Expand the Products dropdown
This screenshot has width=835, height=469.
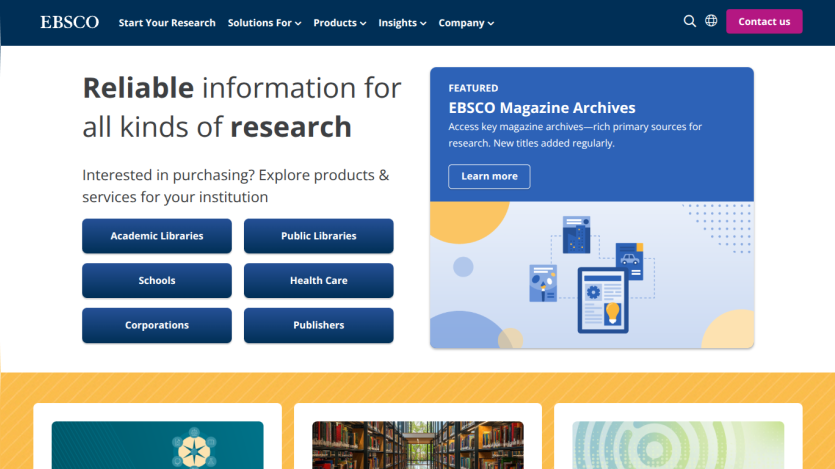tap(340, 23)
